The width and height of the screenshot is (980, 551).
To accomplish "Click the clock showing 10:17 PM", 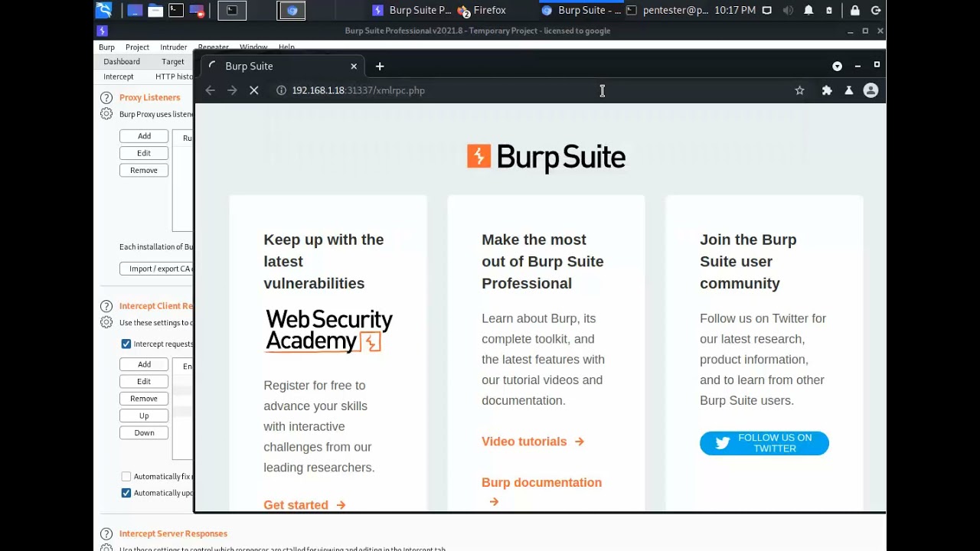I will (x=735, y=11).
